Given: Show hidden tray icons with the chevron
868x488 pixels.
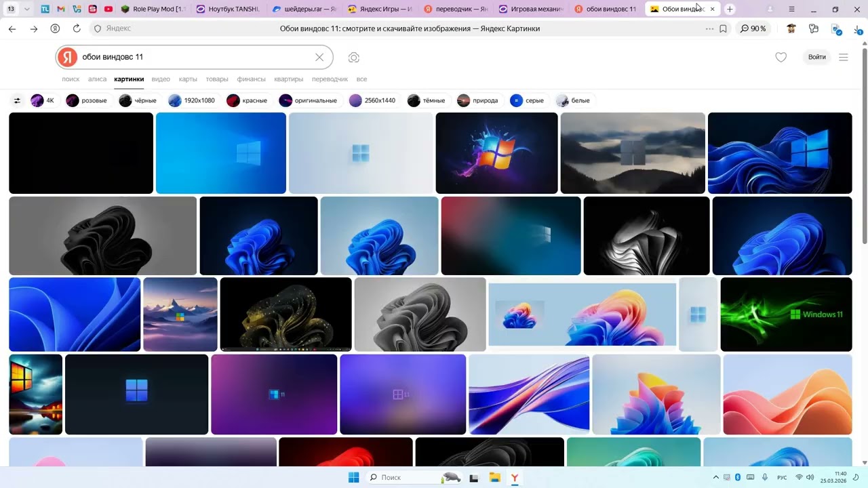Looking at the screenshot, I should (716, 478).
